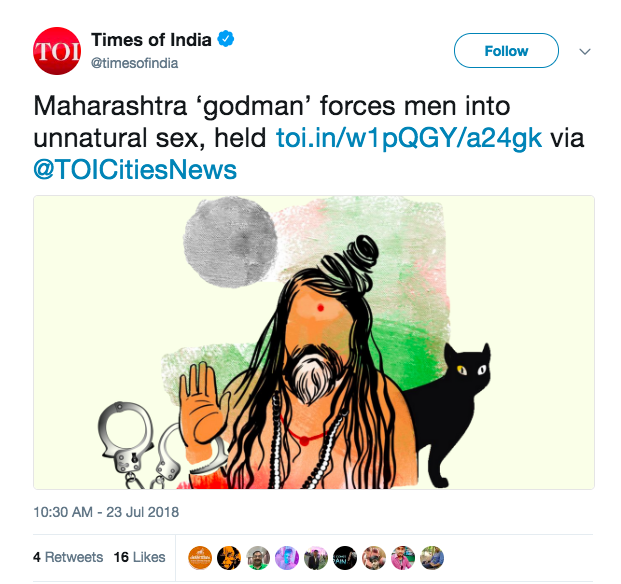The height and width of the screenshot is (584, 621).
Task: Open the third liker avatar, man in green shirt
Action: point(258,557)
